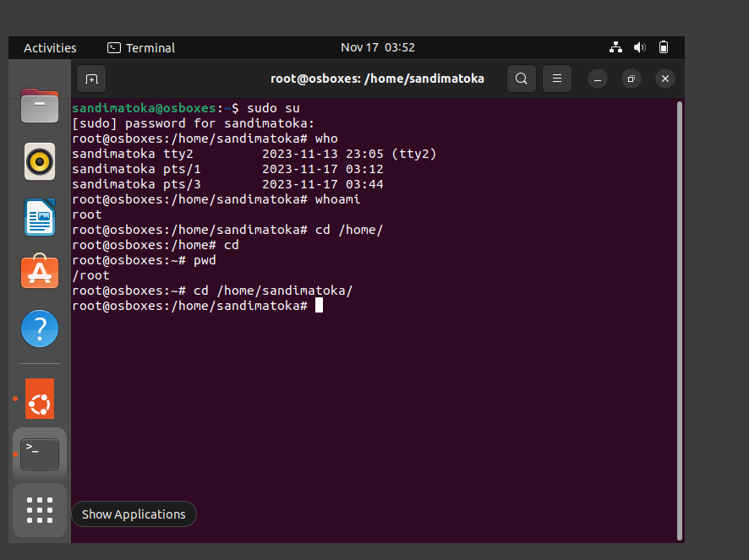Click the '2023-11-13 23:05 (tty2)' timestamp
749x560 pixels.
click(349, 154)
